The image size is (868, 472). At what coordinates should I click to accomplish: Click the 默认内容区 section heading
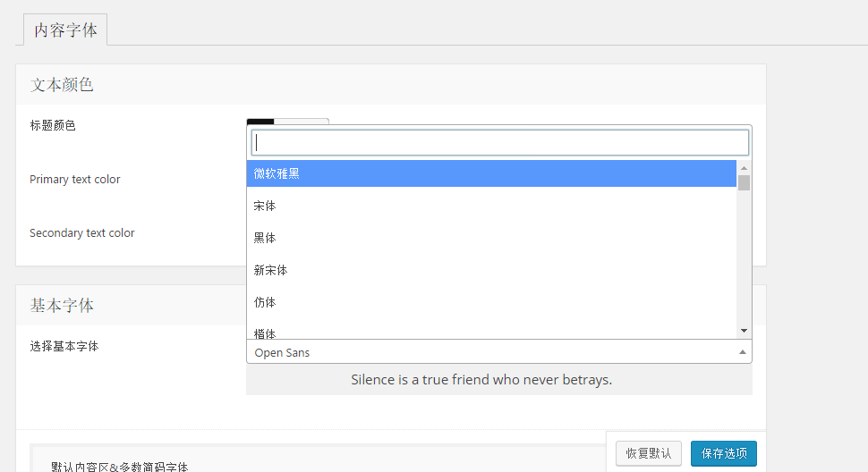coord(120,467)
